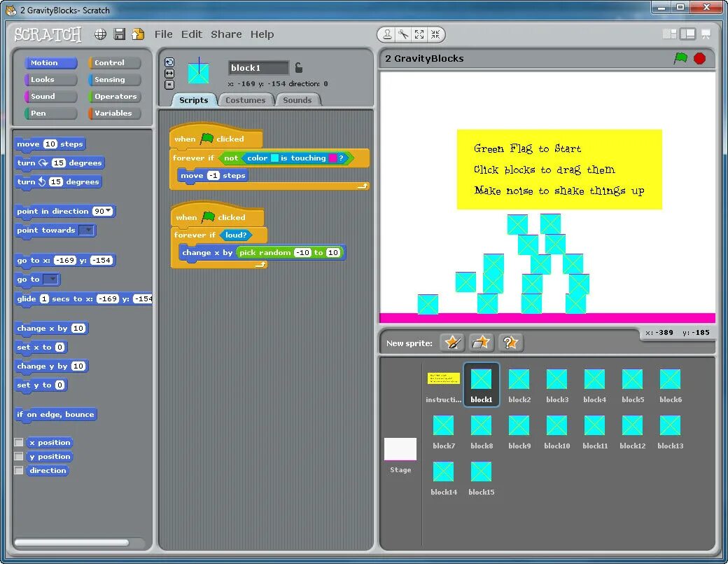728x564 pixels.
Task: Select the Shrink sprite tool
Action: coord(435,34)
